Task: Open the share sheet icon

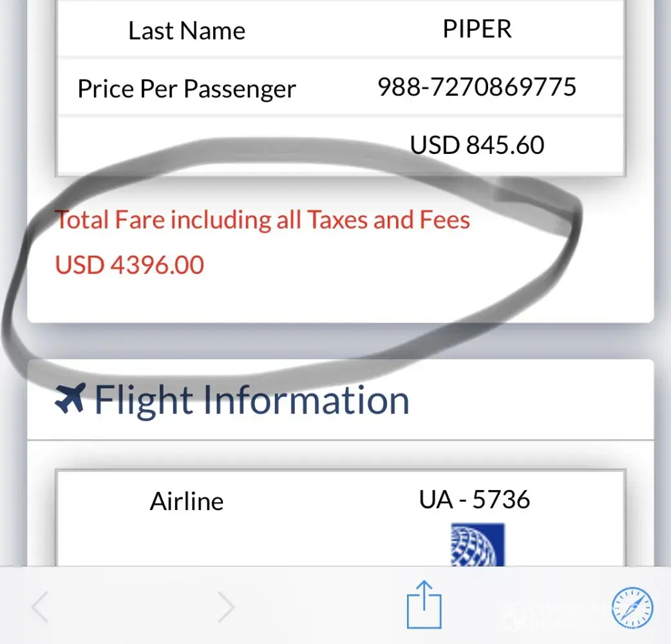Action: click(424, 605)
